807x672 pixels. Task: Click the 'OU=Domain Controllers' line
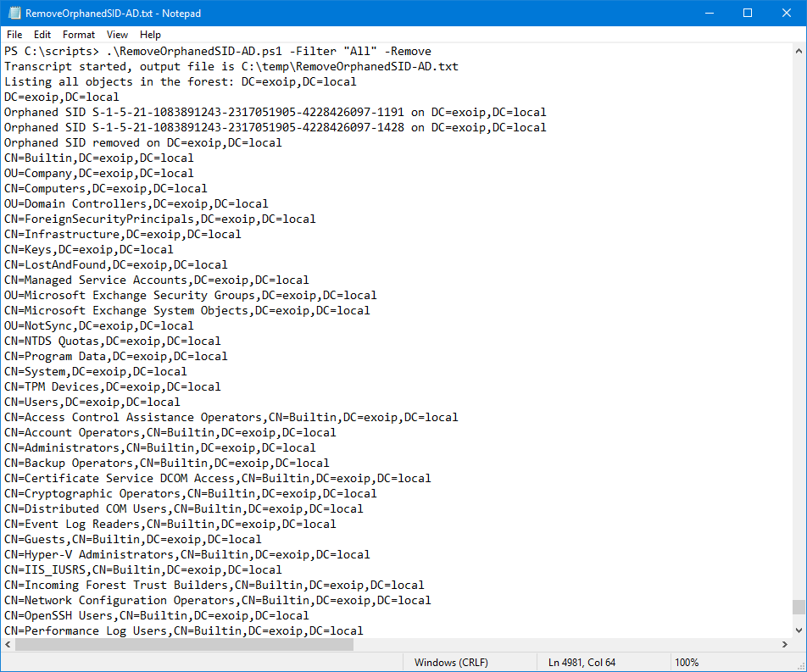[136, 204]
